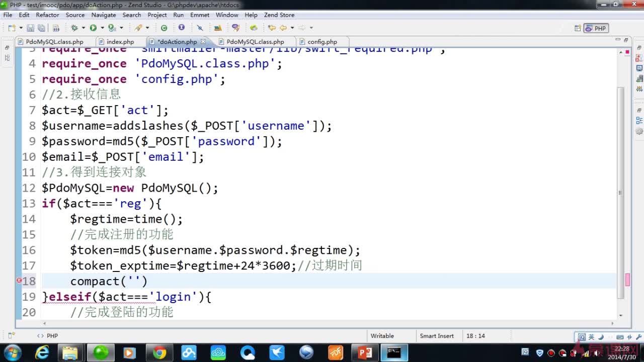Click the cursor position 18 : 14 status
Viewport: 644px width, 362px height.
click(475, 336)
